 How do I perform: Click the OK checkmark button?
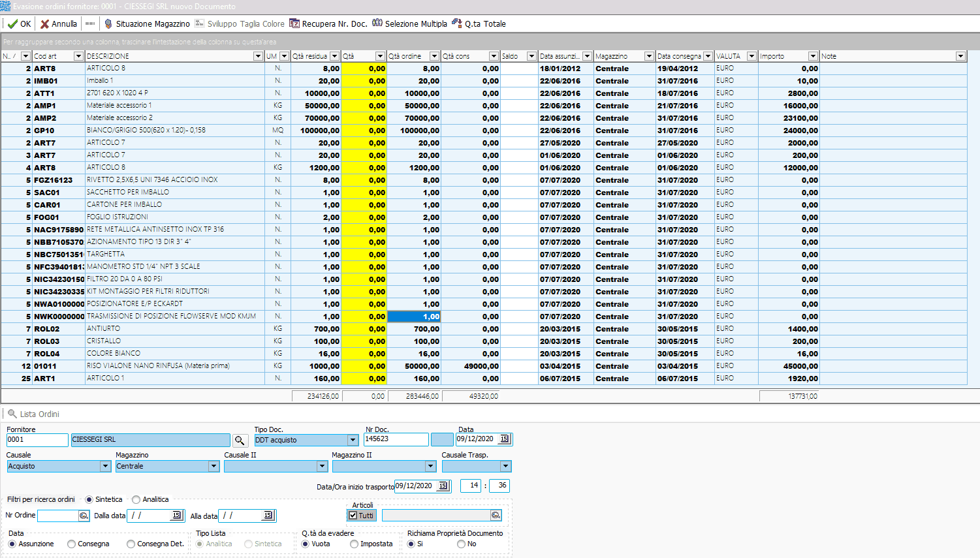(19, 23)
